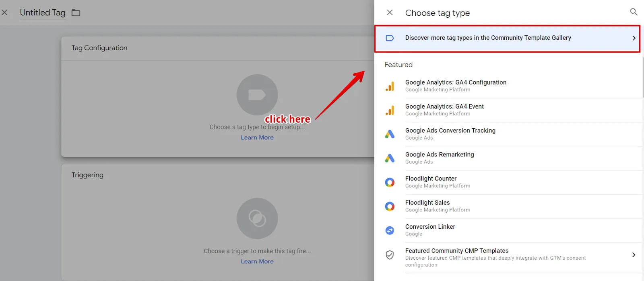Click the Featured section label
644x281 pixels.
coord(398,65)
